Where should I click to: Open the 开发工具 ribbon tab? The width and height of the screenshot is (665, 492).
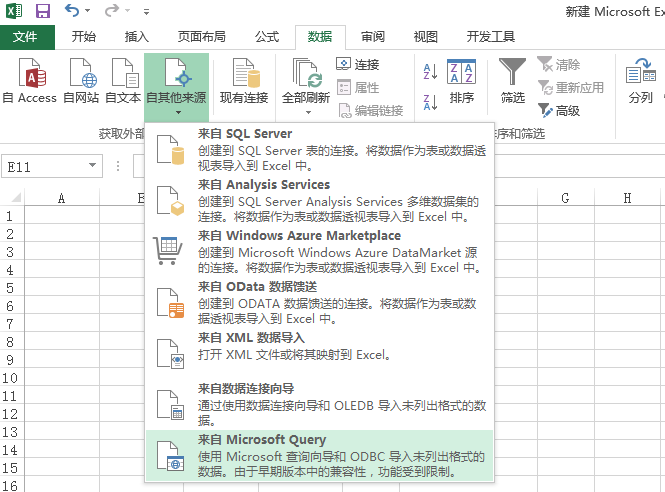[491, 37]
